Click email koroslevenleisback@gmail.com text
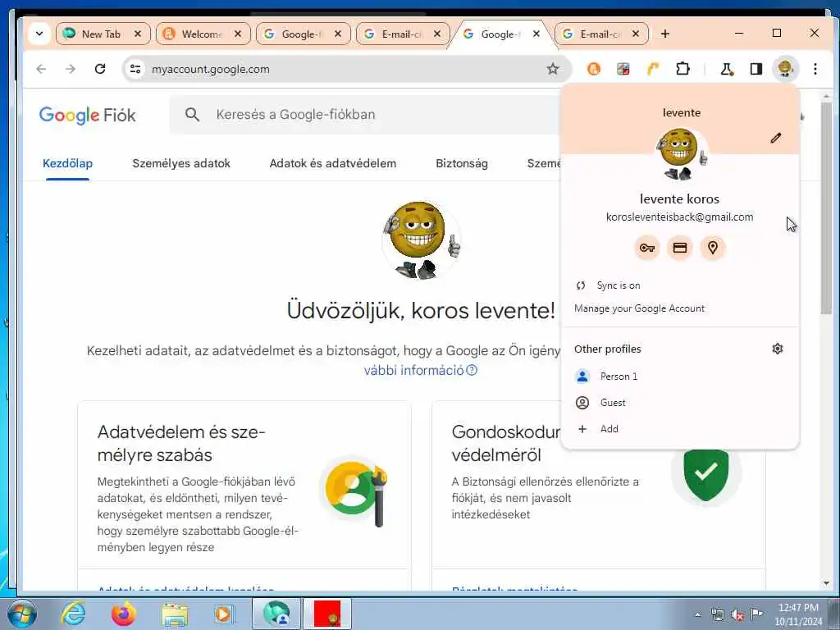This screenshot has width=840, height=630. click(x=679, y=217)
